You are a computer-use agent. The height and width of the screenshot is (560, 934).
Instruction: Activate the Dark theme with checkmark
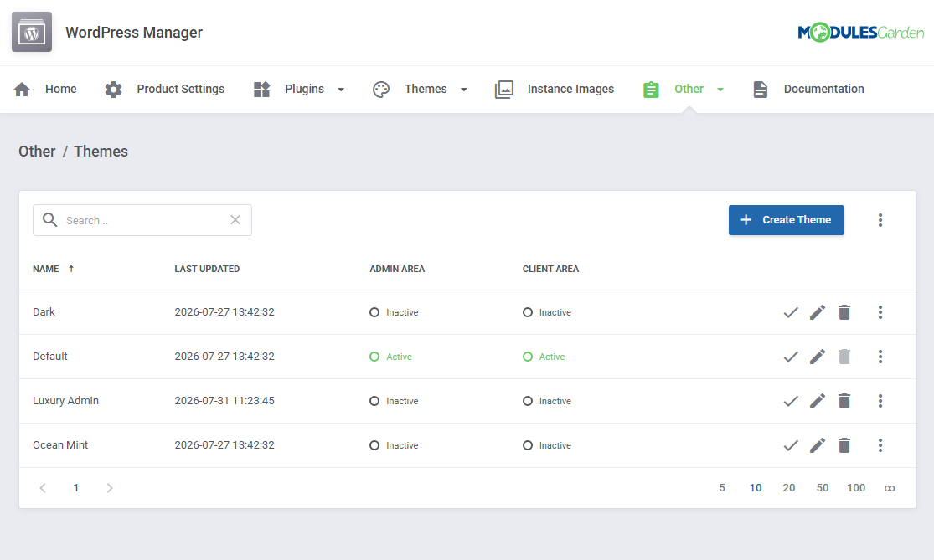pos(791,312)
